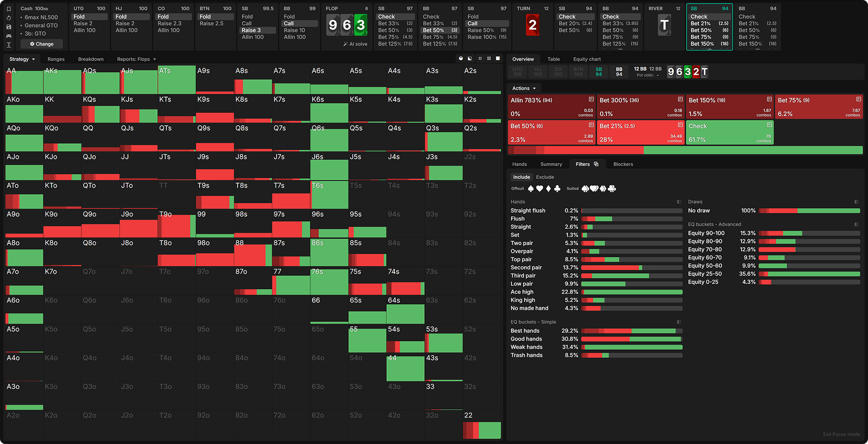The image size is (868, 444).
Task: Click the grid view icon above matrix
Action: [x=489, y=59]
